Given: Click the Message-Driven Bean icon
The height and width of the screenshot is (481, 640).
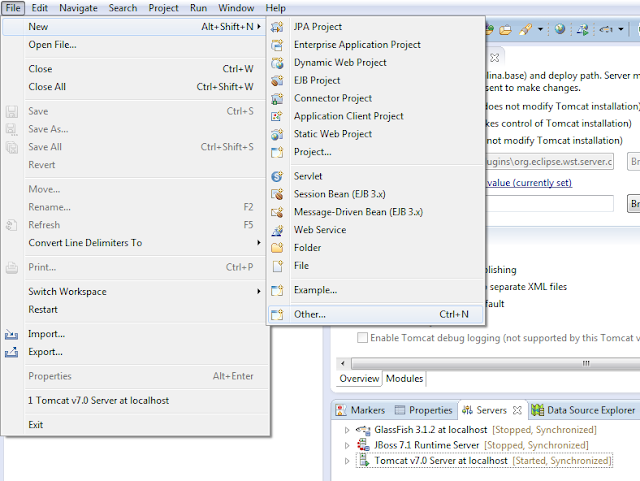Looking at the screenshot, I should 277,212.
